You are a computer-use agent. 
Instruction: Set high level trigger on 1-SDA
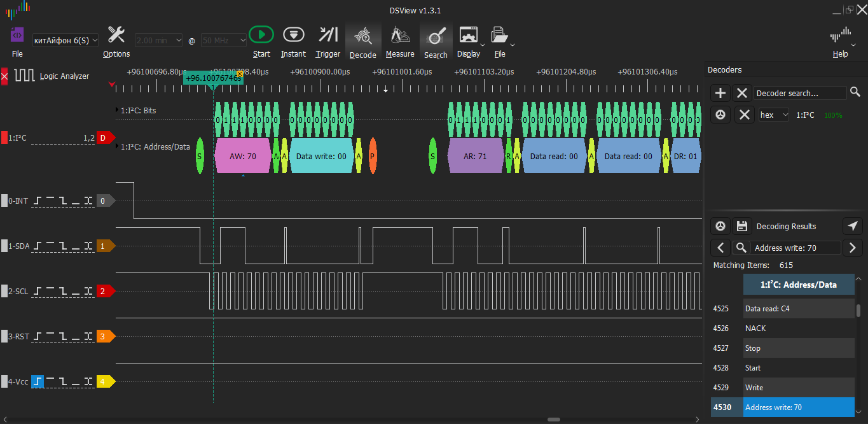tap(51, 246)
